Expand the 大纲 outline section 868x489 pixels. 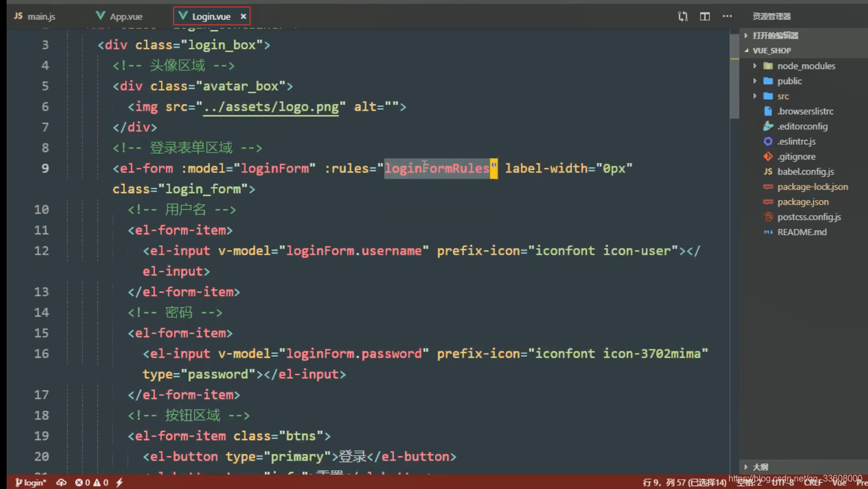(746, 467)
